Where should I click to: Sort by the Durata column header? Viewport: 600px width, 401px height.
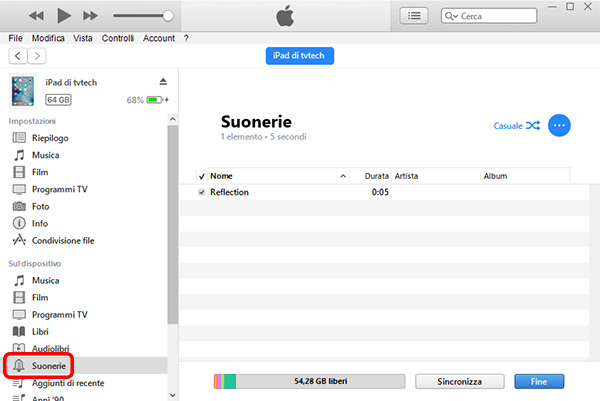coord(371,176)
